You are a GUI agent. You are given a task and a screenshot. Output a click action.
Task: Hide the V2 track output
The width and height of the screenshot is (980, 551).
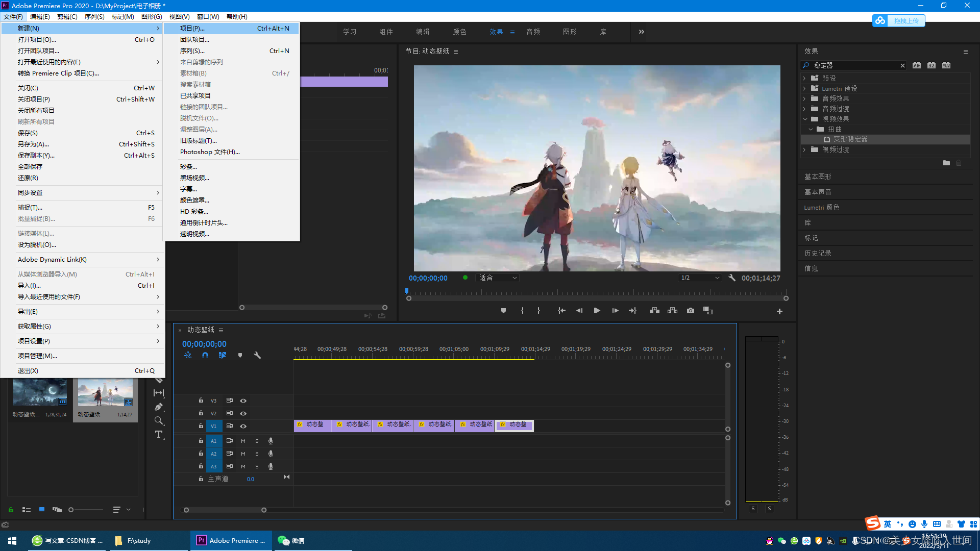(x=243, y=414)
